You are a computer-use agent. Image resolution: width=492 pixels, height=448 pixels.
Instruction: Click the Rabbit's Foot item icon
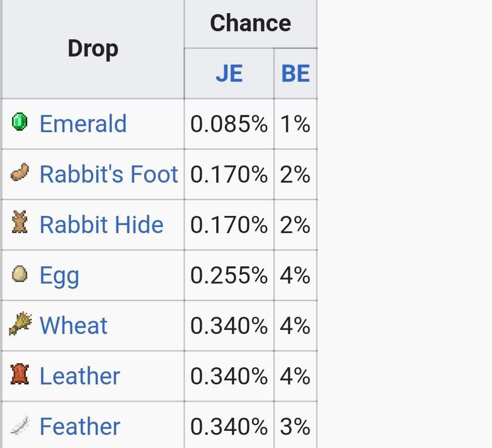point(20,174)
